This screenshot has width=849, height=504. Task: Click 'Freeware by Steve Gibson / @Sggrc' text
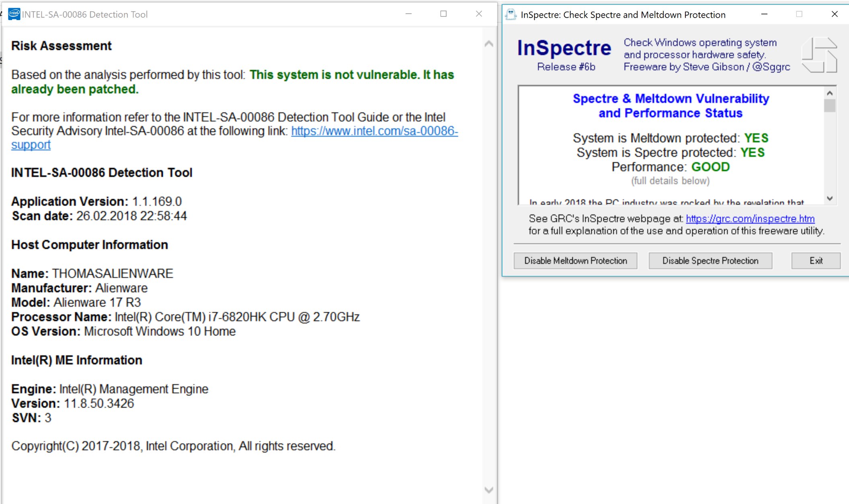point(707,67)
